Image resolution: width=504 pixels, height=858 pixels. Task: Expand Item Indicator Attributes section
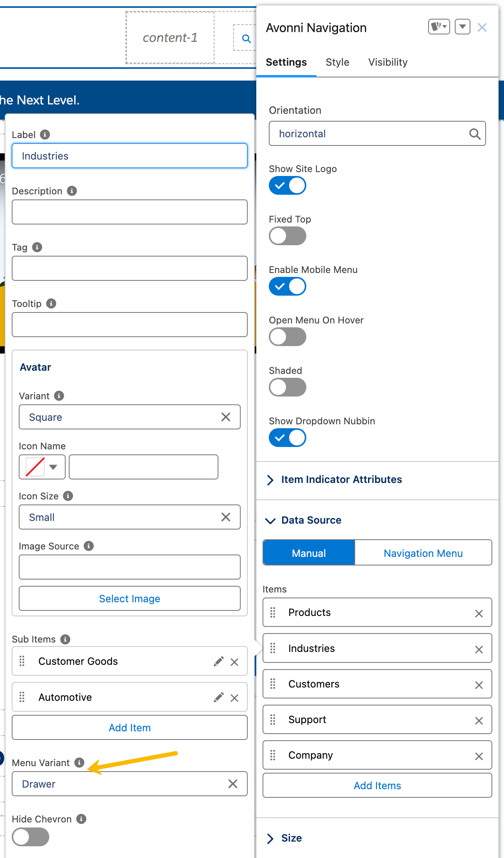coord(341,479)
